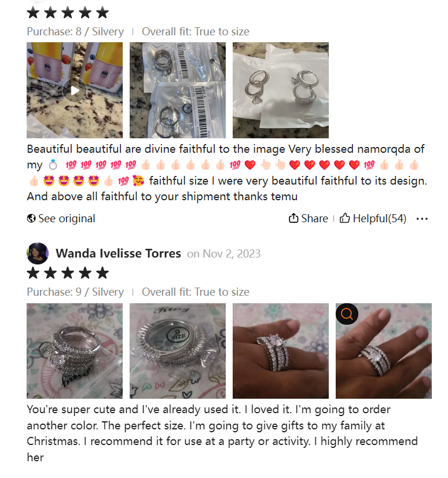
Task: Open photo showing 9 SIZE sticker
Action: pos(178,351)
